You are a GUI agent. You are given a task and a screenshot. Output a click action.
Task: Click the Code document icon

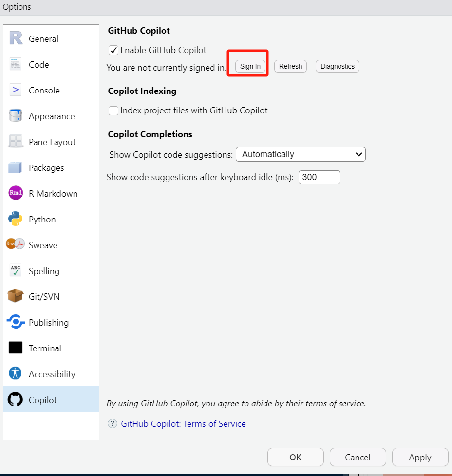(16, 64)
